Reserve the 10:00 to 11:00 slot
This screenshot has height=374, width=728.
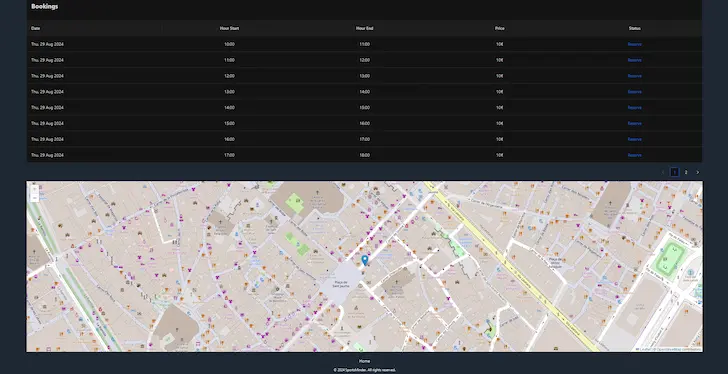[634, 44]
